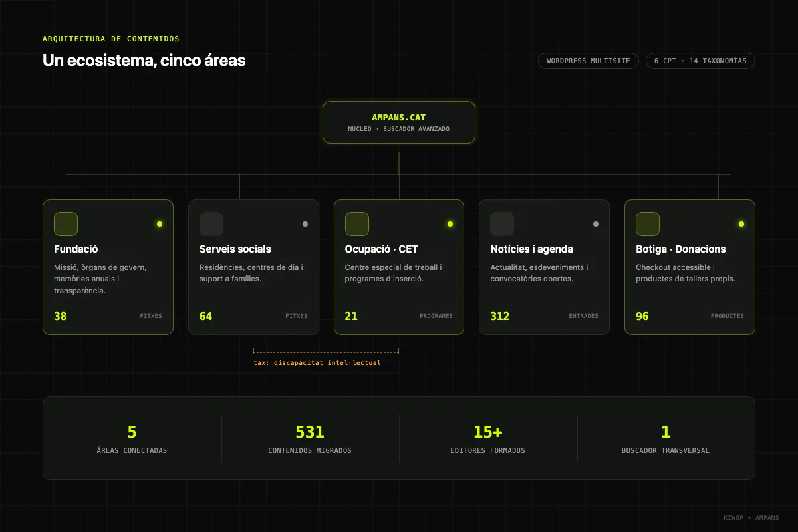Click the FITXES label on Fundació card
Viewport: 798px width, 532px height.
point(151,316)
